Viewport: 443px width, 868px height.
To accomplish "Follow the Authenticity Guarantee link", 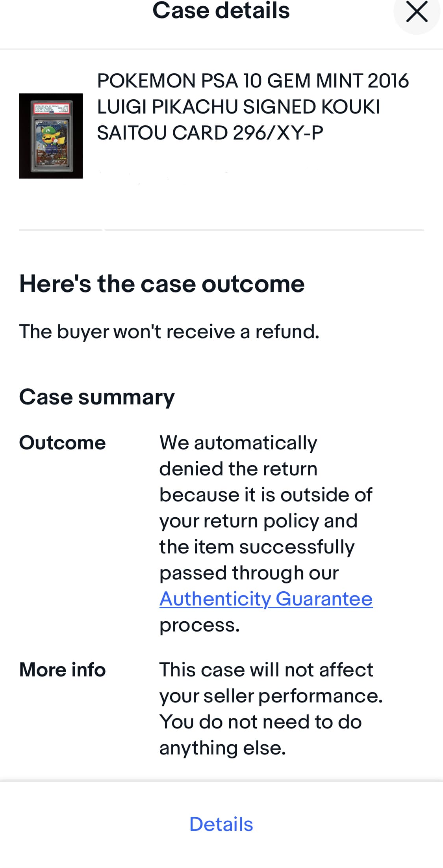I will click(266, 599).
